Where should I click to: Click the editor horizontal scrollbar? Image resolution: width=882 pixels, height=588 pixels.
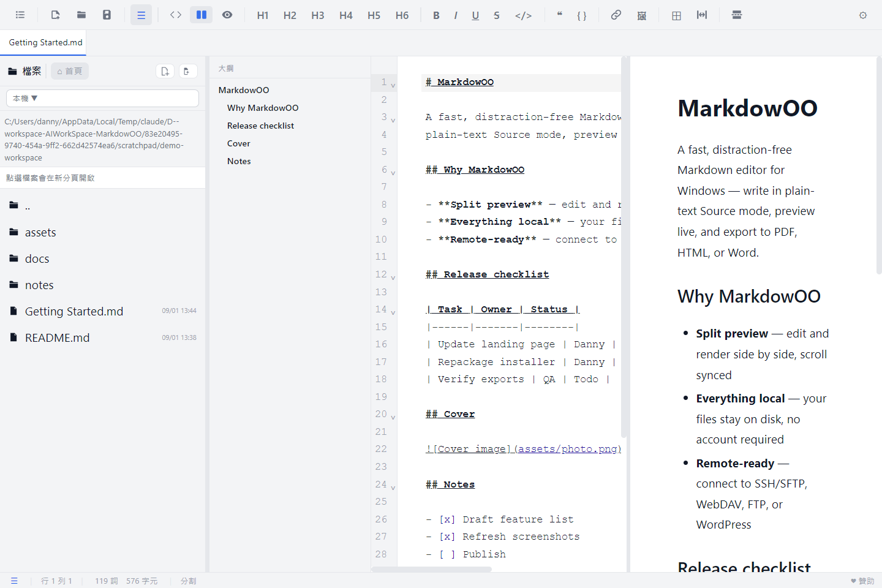point(431,569)
